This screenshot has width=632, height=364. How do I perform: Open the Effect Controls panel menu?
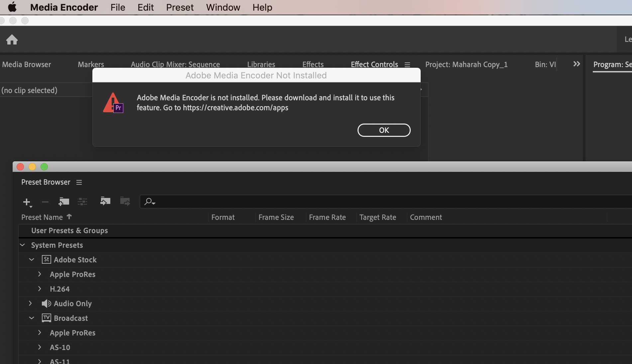tap(407, 64)
